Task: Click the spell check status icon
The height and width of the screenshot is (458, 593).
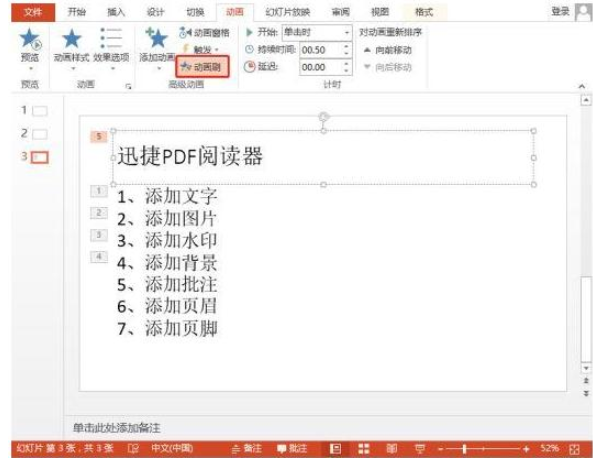Action: tap(133, 449)
